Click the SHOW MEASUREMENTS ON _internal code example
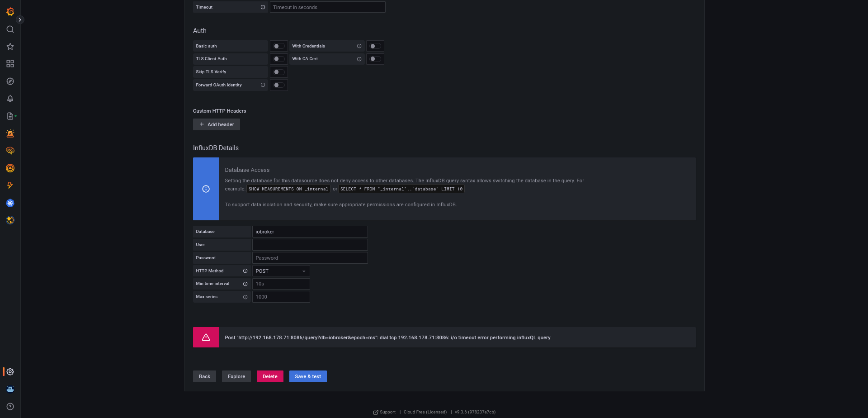This screenshot has width=868, height=418. click(x=288, y=189)
